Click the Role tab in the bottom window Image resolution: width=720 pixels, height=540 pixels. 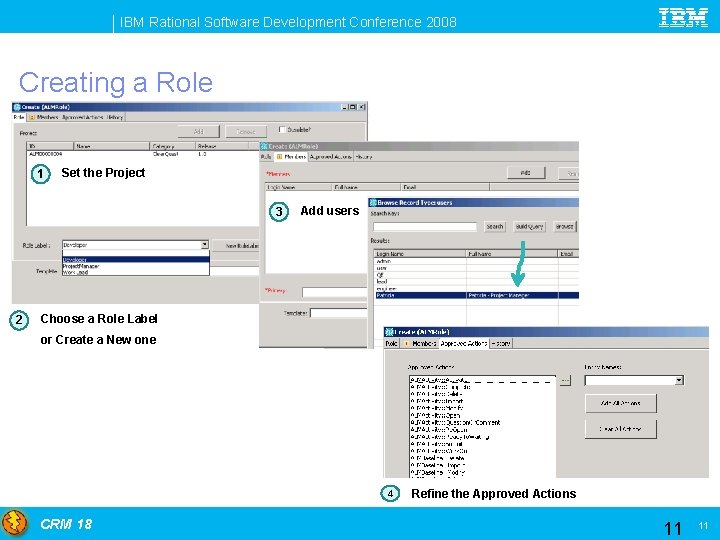pyautogui.click(x=391, y=343)
